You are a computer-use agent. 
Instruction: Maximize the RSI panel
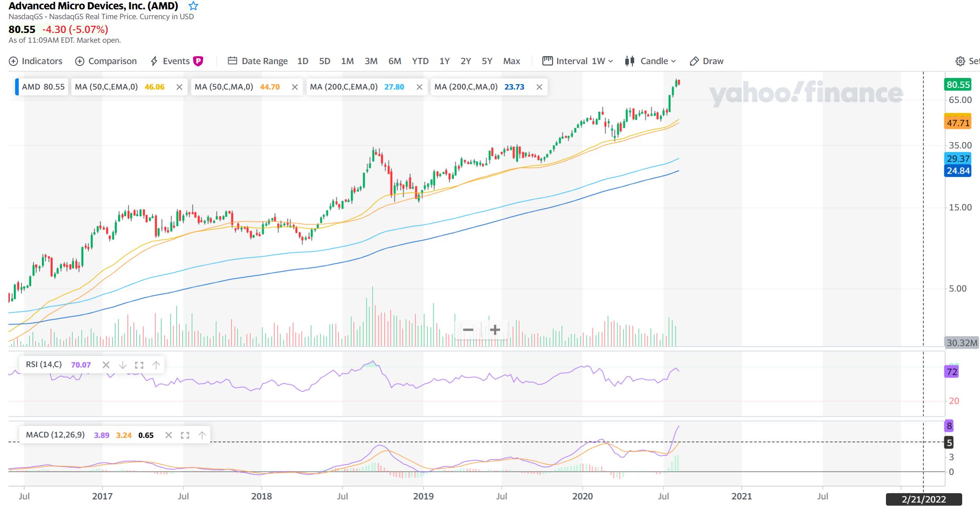[x=139, y=365]
